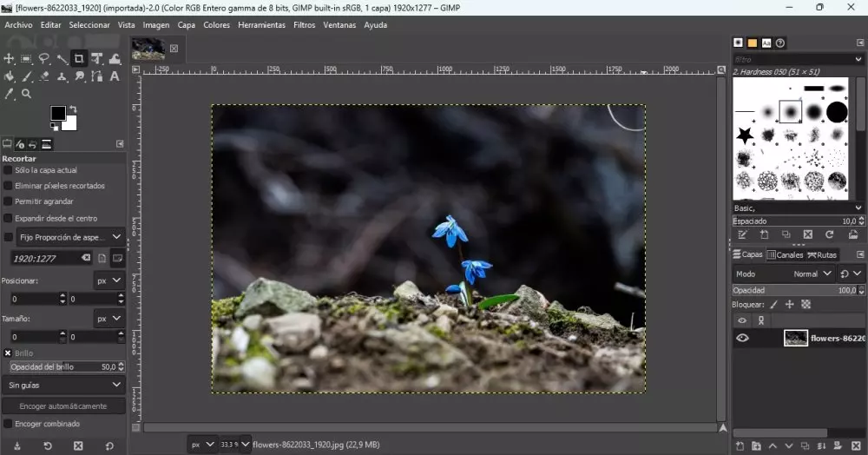Enable 'Eliminar píxeles recortados' checkbox
868x455 pixels.
pos(8,186)
